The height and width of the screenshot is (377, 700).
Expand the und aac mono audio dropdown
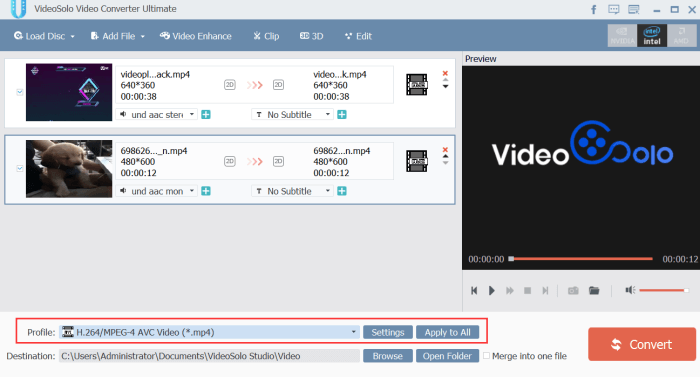pos(157,191)
